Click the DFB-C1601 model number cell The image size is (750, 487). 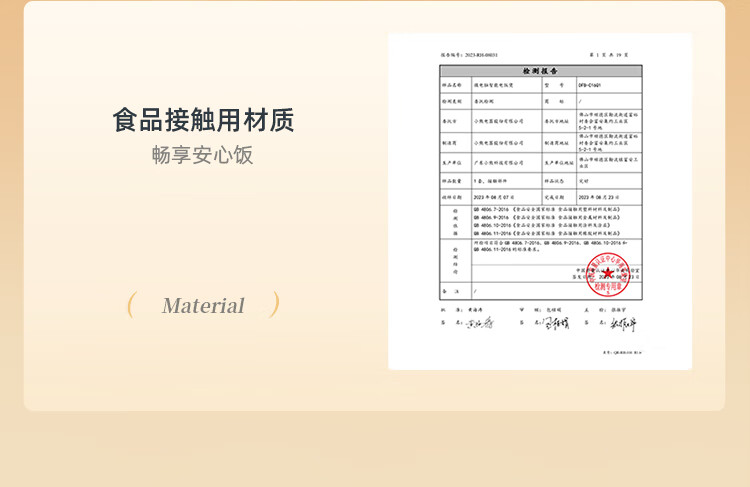pyautogui.click(x=589, y=85)
